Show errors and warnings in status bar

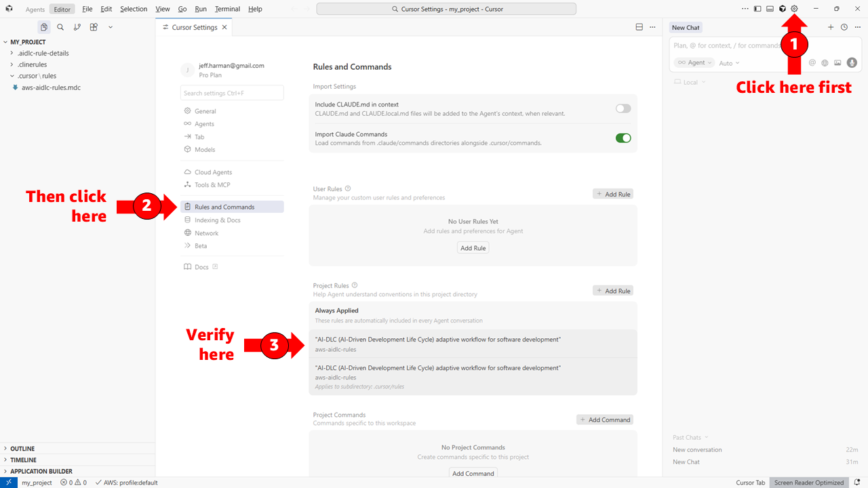pos(73,483)
